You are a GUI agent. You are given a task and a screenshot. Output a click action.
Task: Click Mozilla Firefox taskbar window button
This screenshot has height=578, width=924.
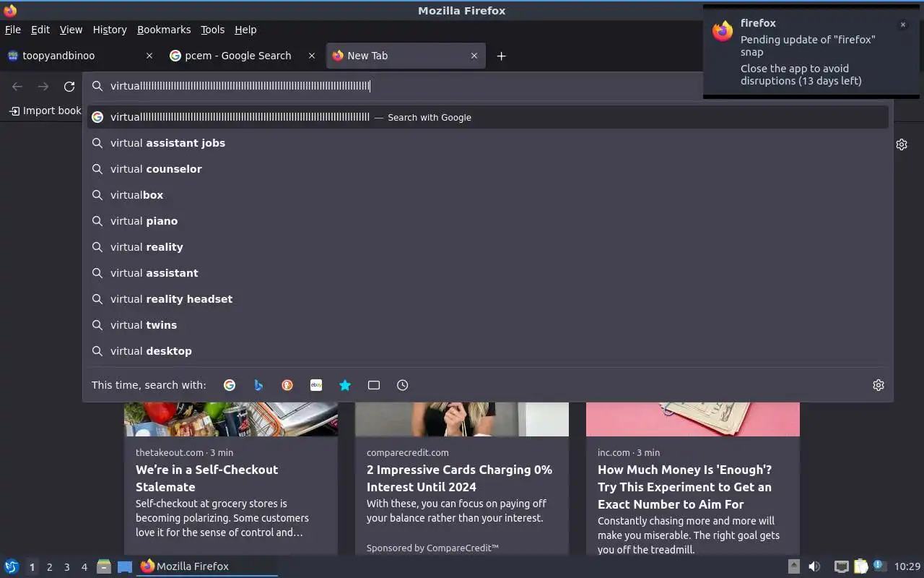click(208, 566)
